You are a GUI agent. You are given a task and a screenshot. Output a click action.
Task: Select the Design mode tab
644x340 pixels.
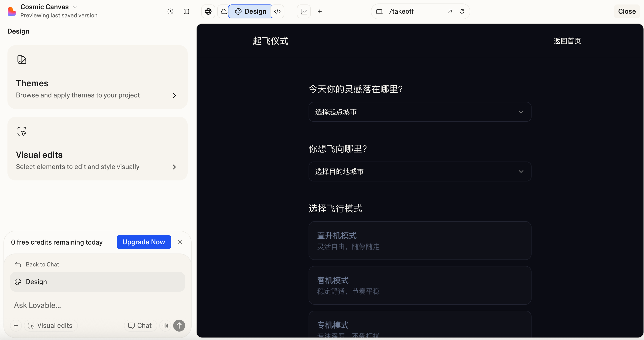[x=250, y=11]
